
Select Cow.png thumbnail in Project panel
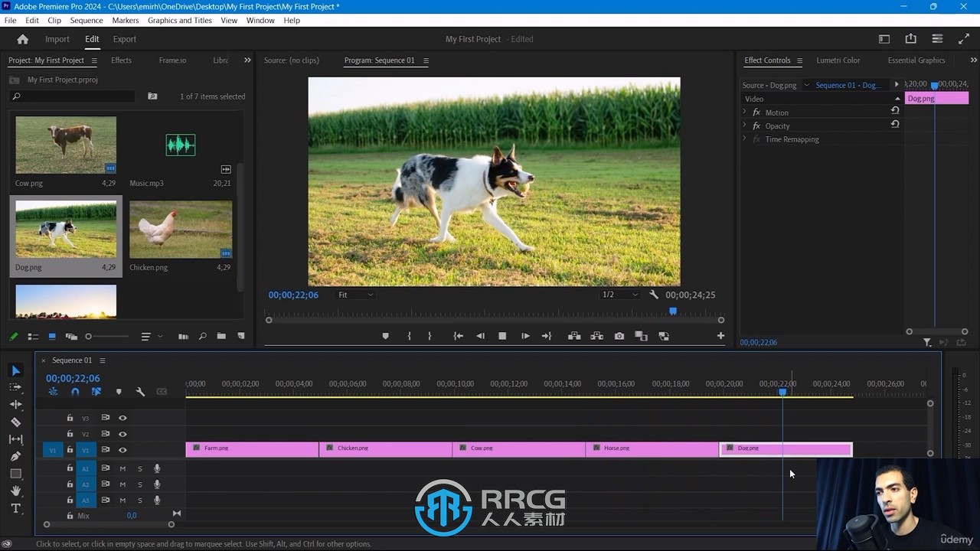pyautogui.click(x=66, y=145)
